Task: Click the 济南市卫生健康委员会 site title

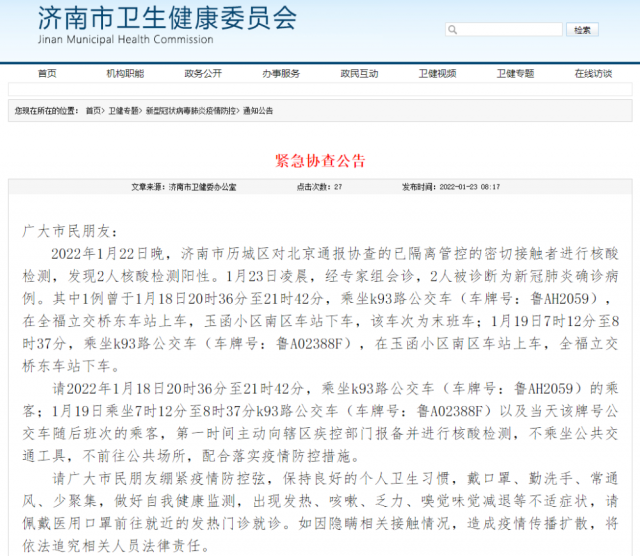Action: pos(167,18)
